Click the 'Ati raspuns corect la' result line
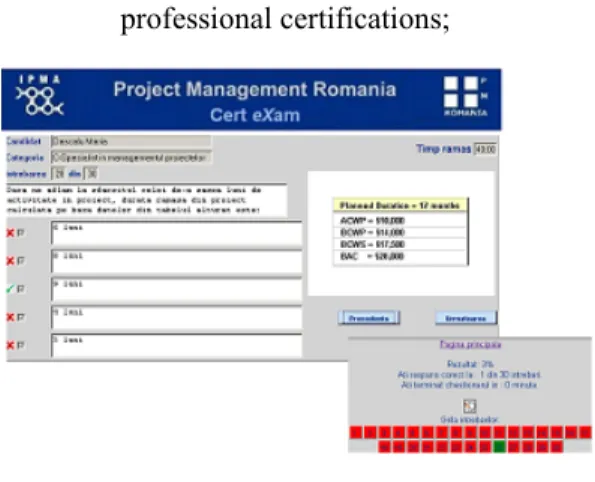Viewport: 595px width, 482px height. tap(469, 375)
